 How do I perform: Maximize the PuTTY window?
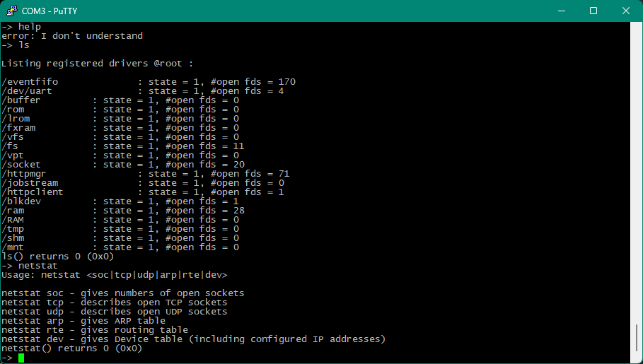pos(593,11)
